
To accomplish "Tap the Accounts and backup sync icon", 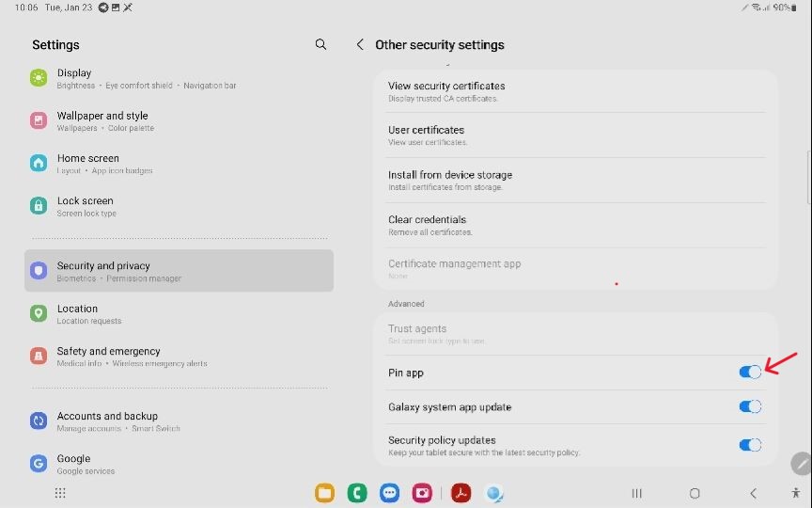I will 39,421.
